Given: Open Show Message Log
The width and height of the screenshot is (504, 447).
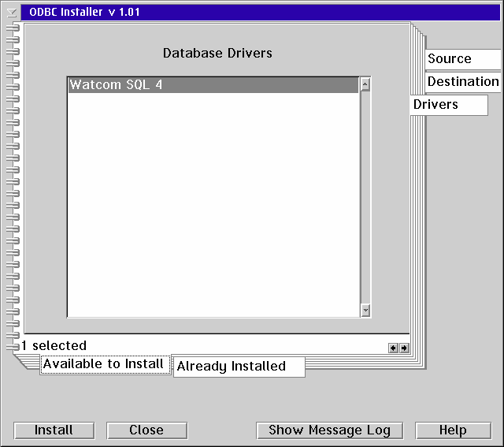Looking at the screenshot, I should (329, 430).
